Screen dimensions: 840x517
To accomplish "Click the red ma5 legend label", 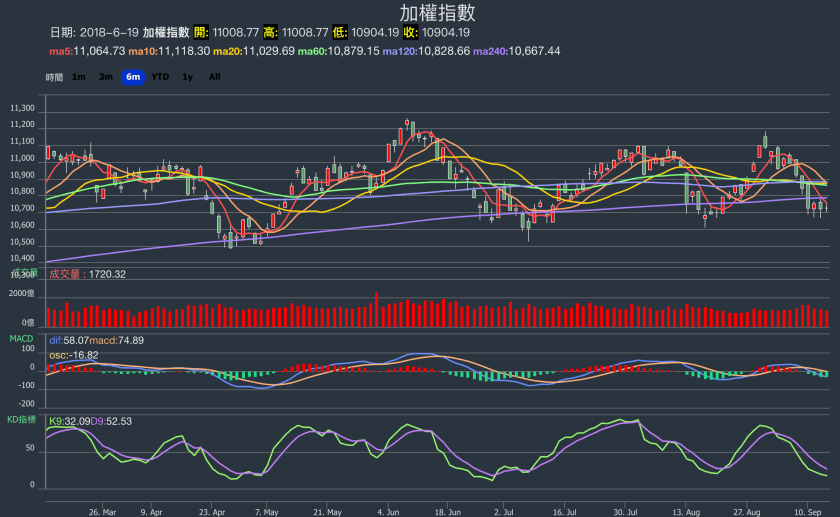I will click(86, 51).
